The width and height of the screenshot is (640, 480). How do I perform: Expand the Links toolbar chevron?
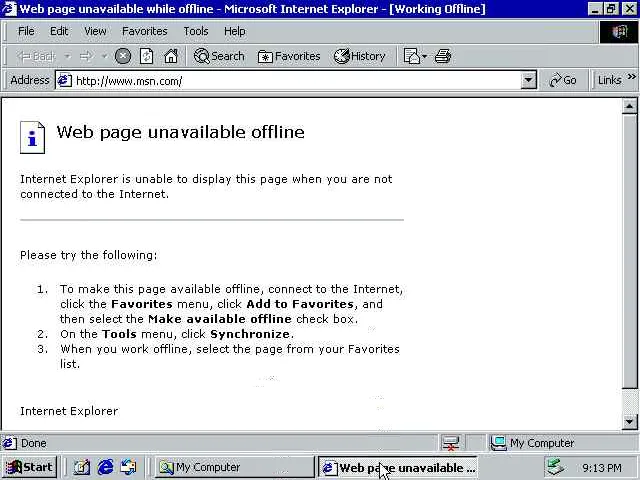coord(631,76)
